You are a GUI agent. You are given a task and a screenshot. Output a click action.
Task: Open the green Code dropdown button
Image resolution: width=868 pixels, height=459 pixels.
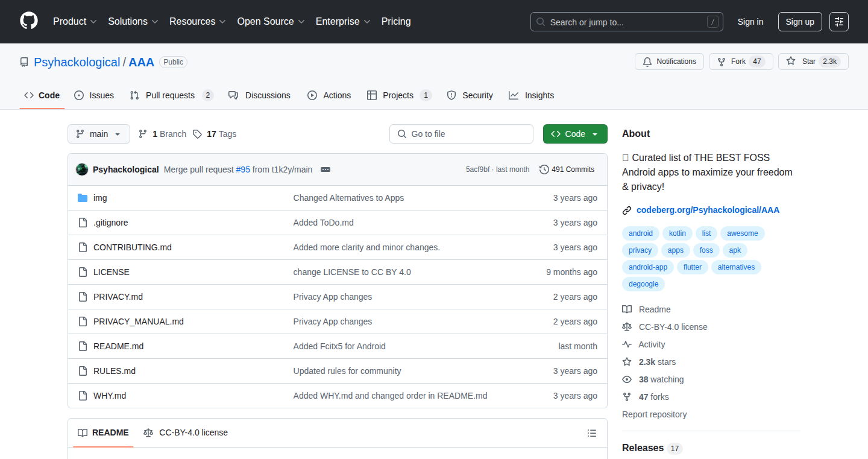tap(575, 134)
